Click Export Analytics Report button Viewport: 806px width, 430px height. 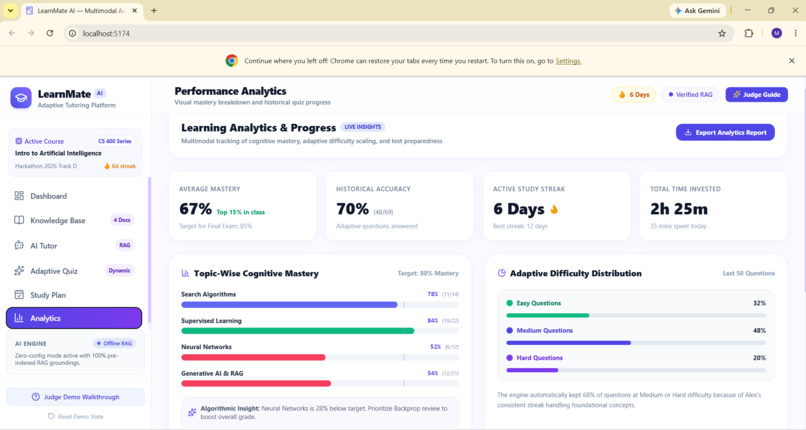click(x=725, y=133)
